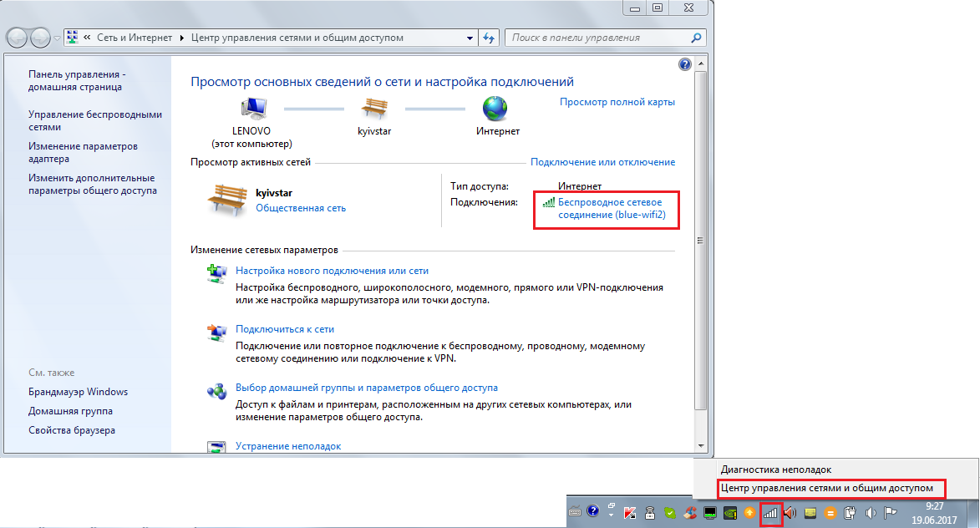Open Просмотр полной карты link
This screenshot has height=528, width=980.
click(x=617, y=102)
